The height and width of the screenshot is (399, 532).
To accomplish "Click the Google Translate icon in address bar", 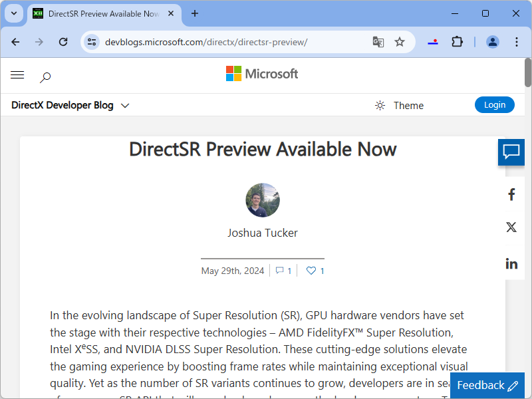I will (378, 42).
